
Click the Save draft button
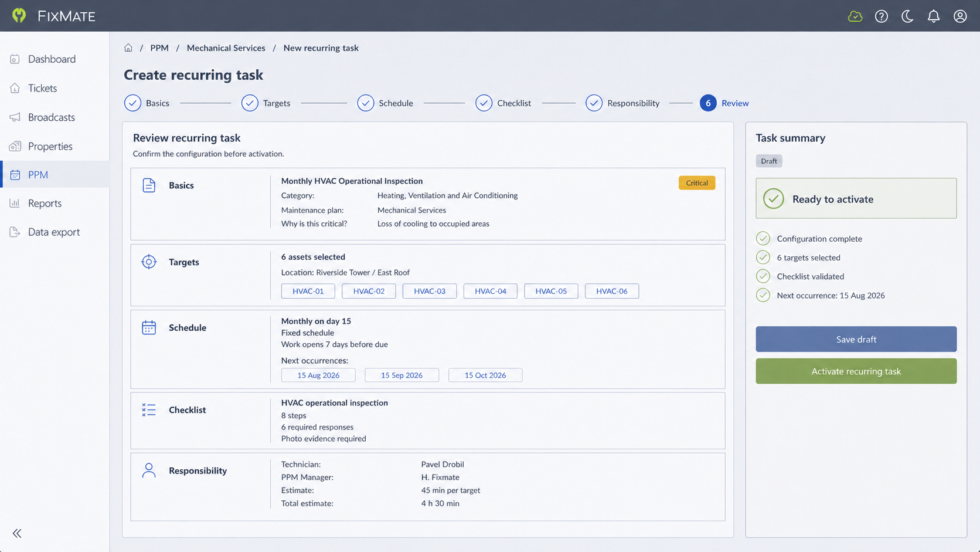(x=856, y=339)
